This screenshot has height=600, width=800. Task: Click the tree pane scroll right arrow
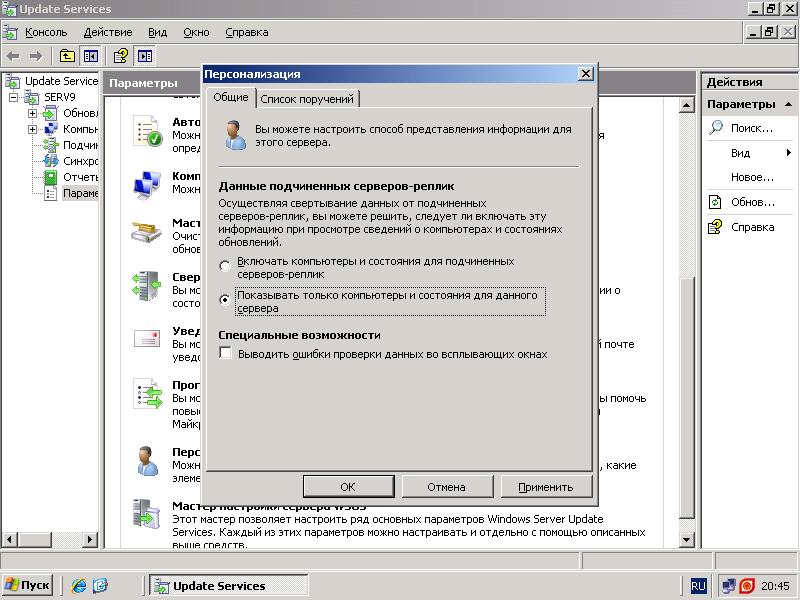tap(90, 539)
